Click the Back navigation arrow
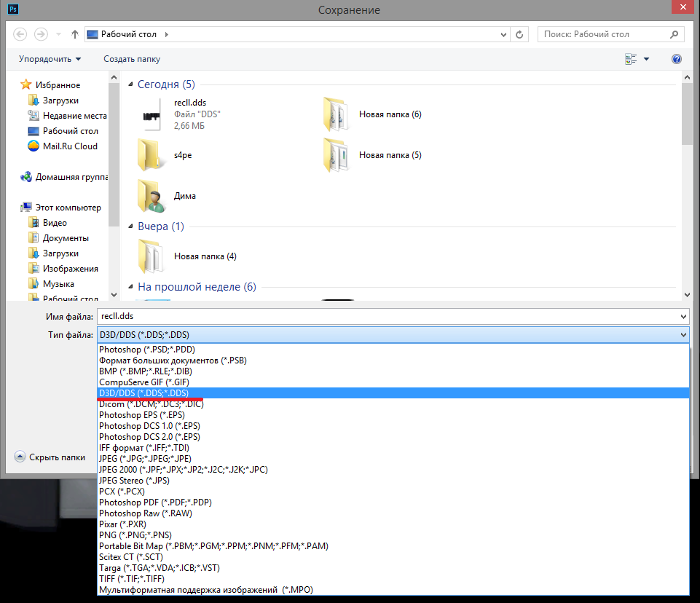 click(x=20, y=34)
